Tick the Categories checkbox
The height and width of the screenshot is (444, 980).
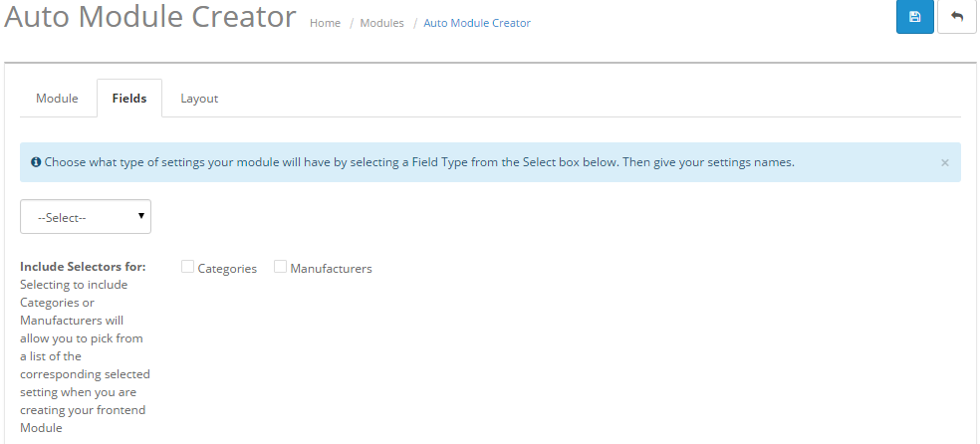click(187, 267)
